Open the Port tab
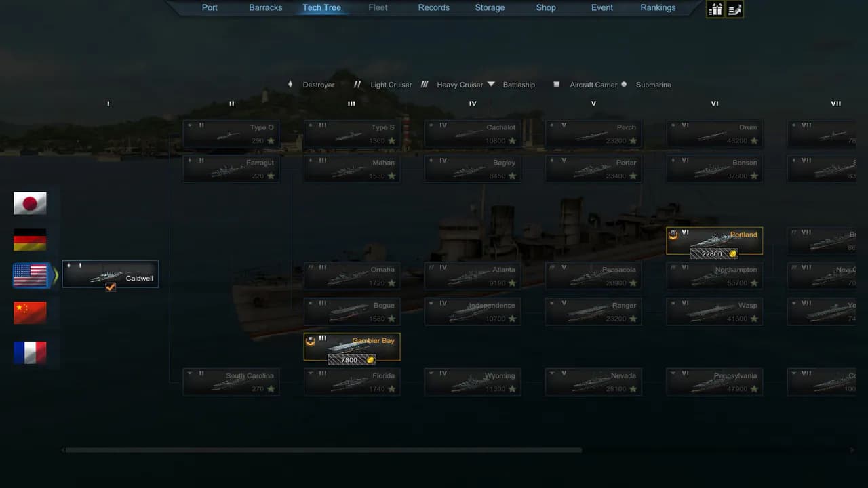 click(210, 7)
